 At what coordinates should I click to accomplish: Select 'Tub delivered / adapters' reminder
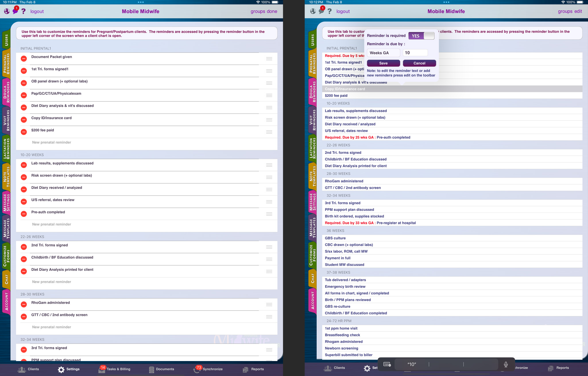coord(452,280)
